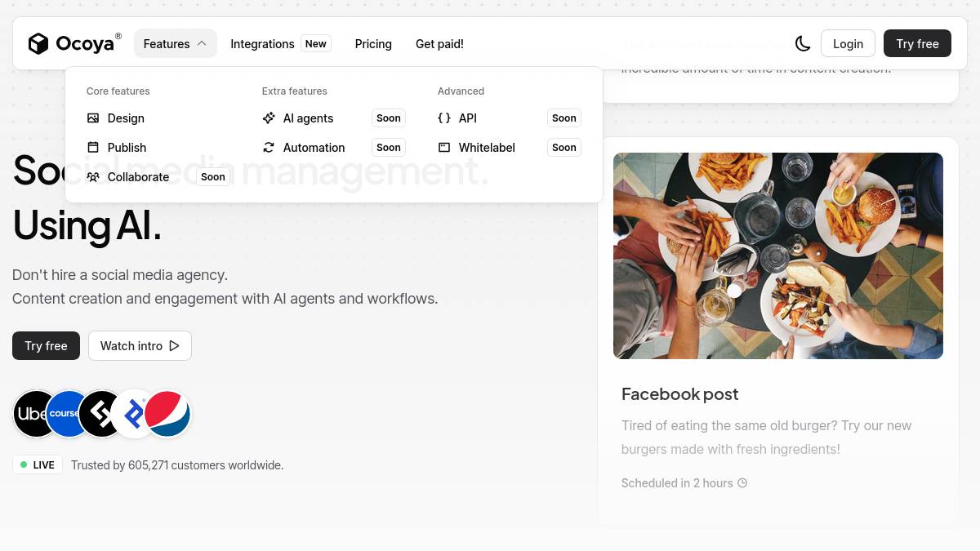
Task: Choose the Collaborate people icon
Action: [93, 177]
